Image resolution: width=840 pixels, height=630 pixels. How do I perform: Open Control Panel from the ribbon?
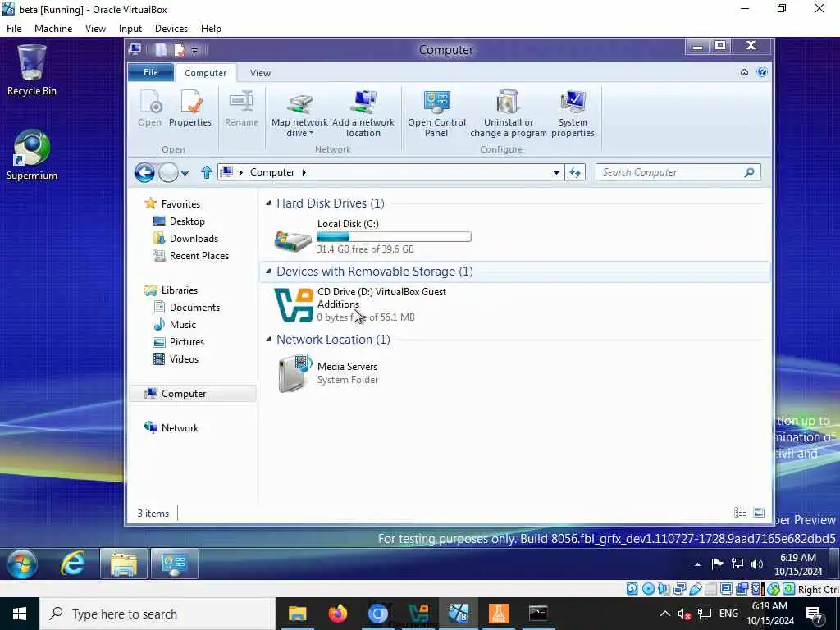click(436, 113)
